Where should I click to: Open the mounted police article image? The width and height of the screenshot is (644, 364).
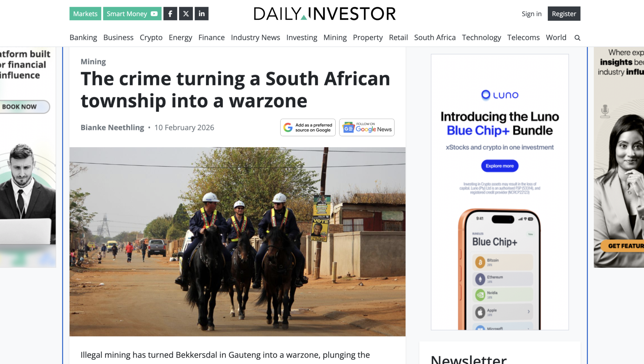(x=237, y=241)
